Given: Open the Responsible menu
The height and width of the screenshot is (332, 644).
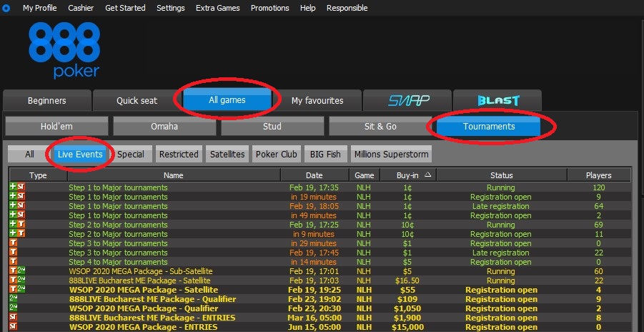Looking at the screenshot, I should (347, 8).
